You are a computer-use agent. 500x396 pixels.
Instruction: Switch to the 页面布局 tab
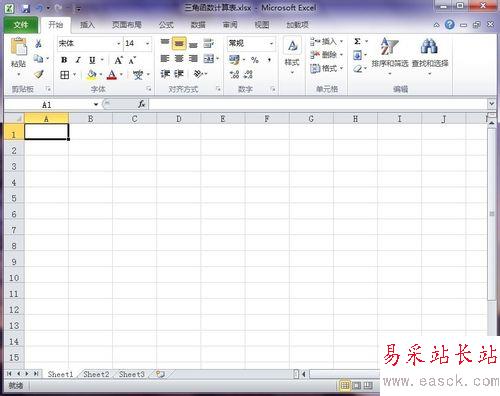click(127, 25)
